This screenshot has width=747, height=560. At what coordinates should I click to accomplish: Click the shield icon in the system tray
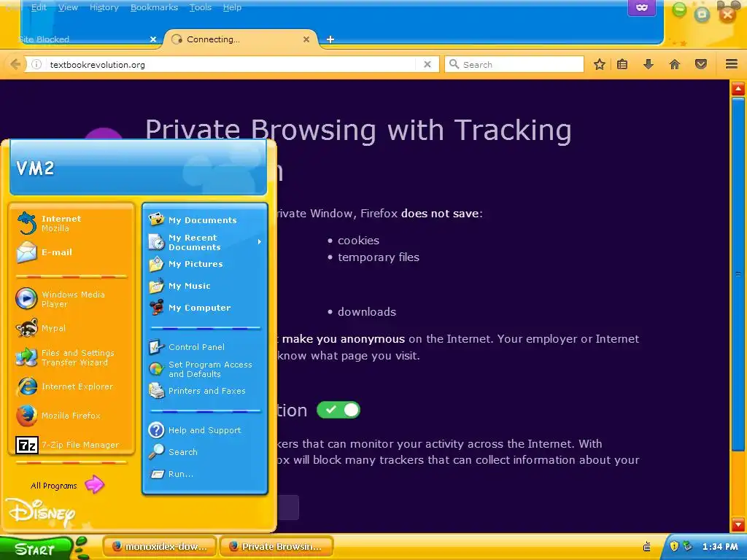click(674, 546)
